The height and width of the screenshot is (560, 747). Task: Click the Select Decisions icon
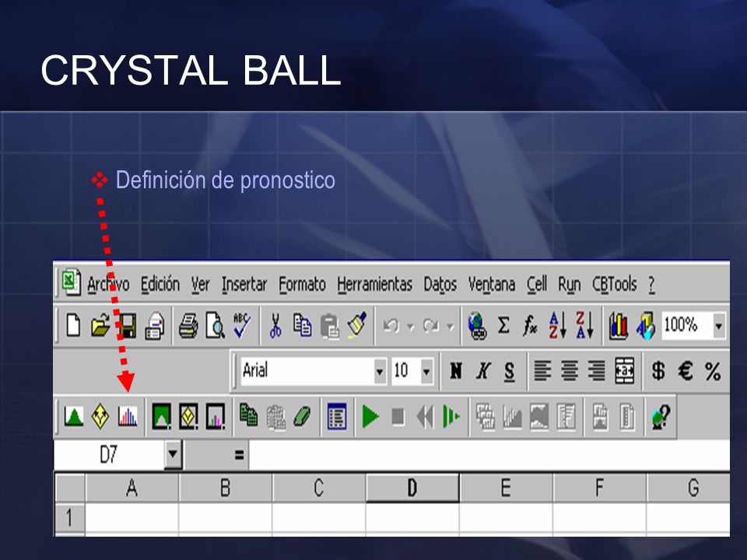tap(188, 417)
